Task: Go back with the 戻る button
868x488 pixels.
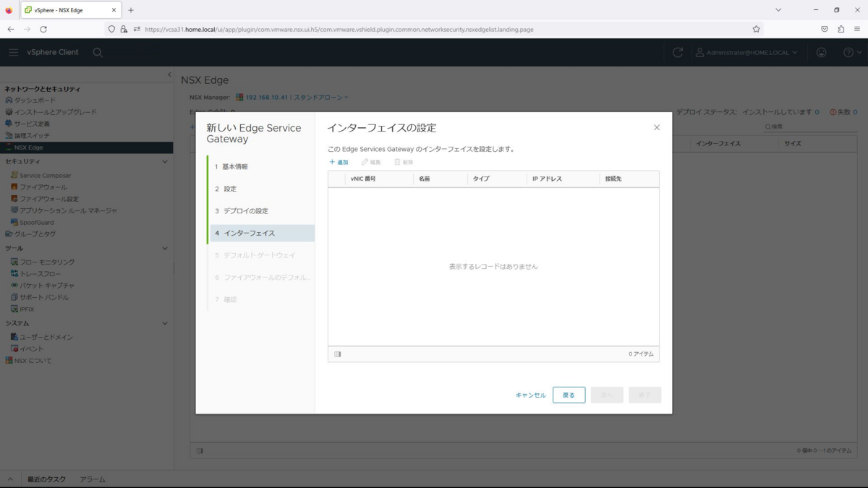Action: (x=569, y=395)
